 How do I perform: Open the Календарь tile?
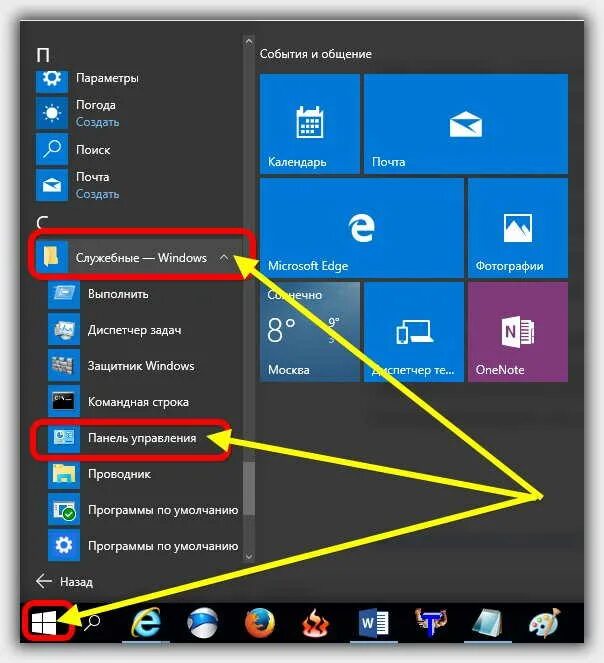coord(310,123)
